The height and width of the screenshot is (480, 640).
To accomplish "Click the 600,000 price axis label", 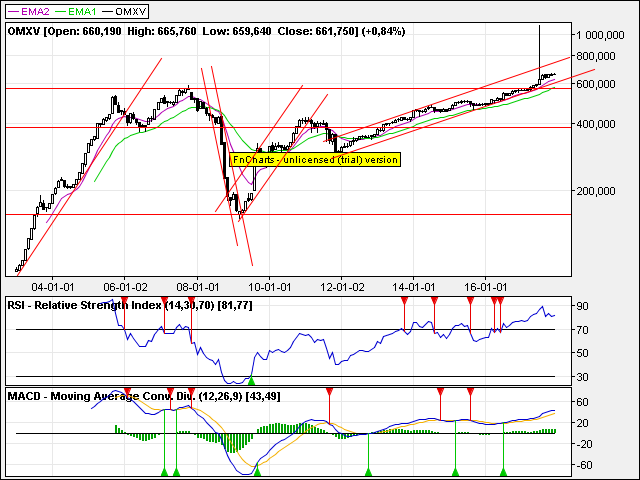I will click(x=596, y=84).
